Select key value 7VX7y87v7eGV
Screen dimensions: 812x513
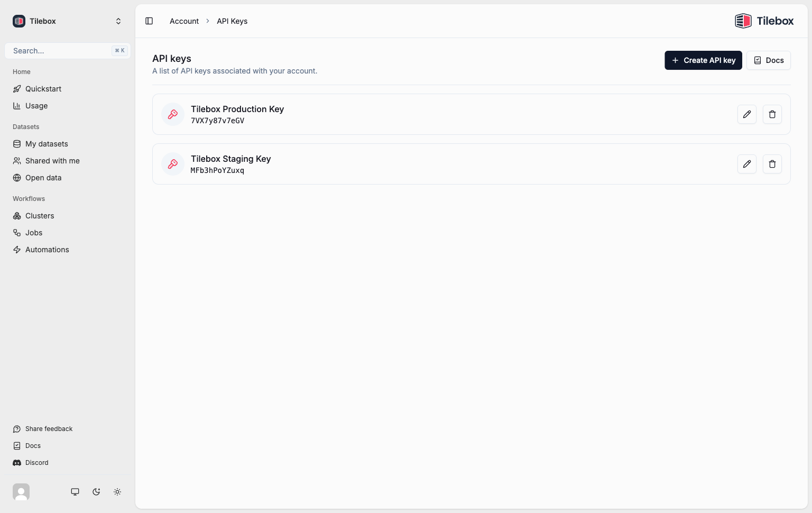(x=217, y=121)
